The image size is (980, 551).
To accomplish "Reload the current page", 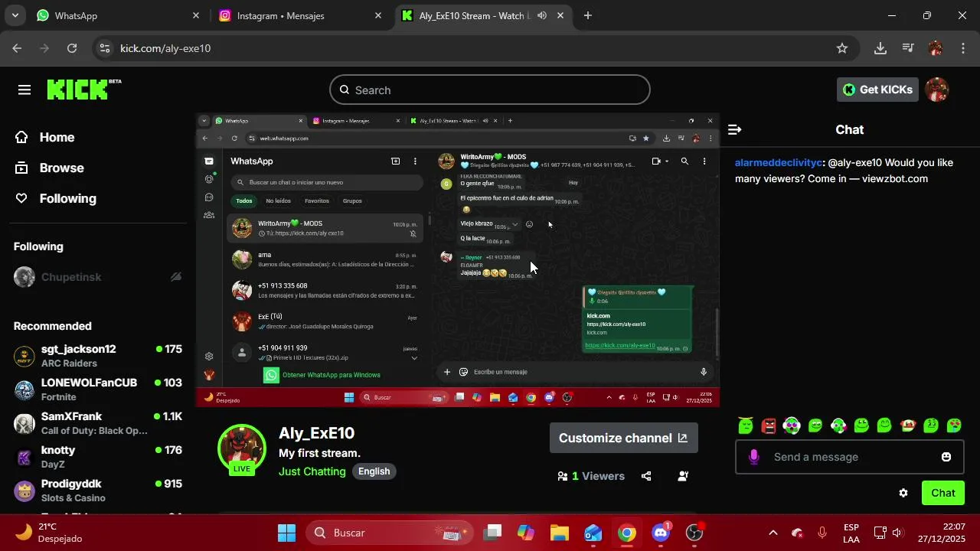I will point(72,48).
